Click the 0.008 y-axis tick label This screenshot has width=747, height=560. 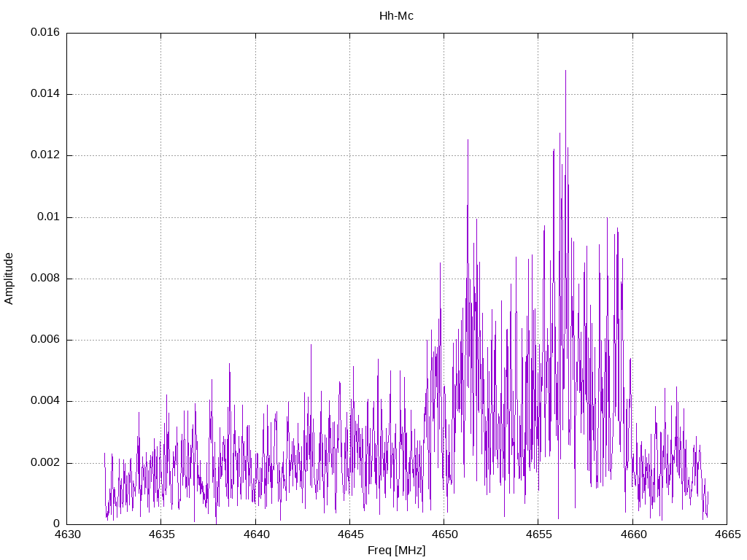[45, 279]
